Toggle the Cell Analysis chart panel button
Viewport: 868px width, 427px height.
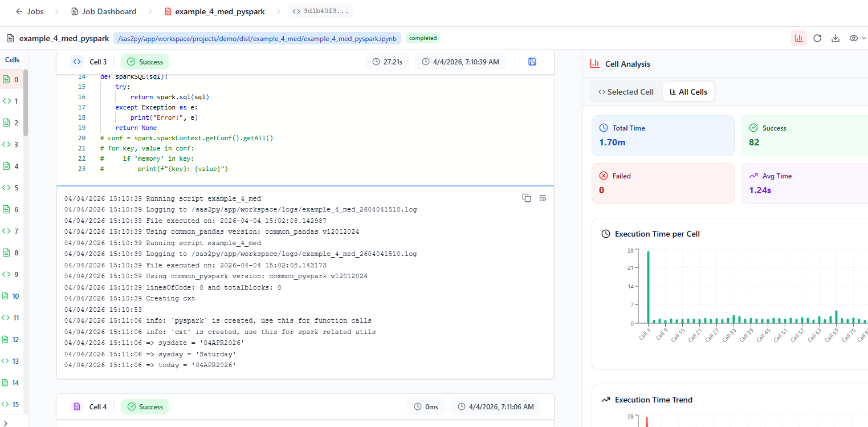(x=798, y=38)
